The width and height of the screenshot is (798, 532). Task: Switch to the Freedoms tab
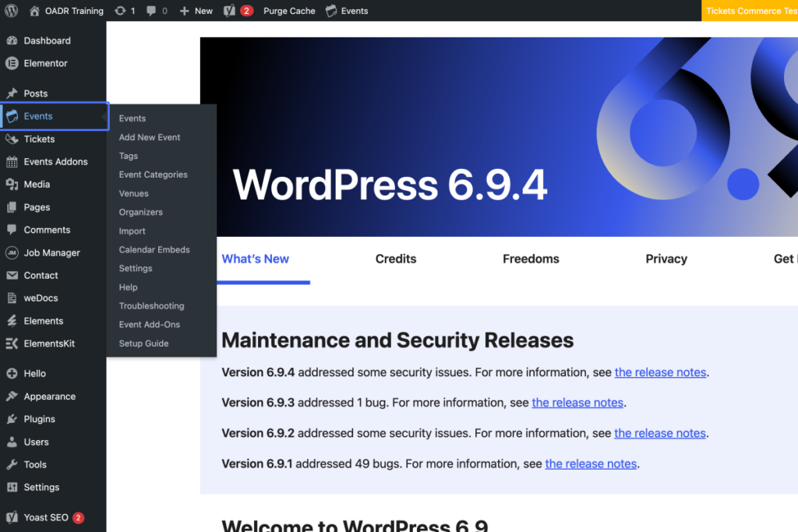pos(531,259)
